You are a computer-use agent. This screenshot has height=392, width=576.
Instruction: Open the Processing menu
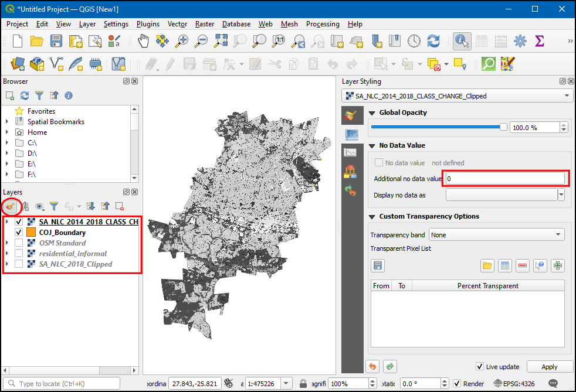point(323,24)
